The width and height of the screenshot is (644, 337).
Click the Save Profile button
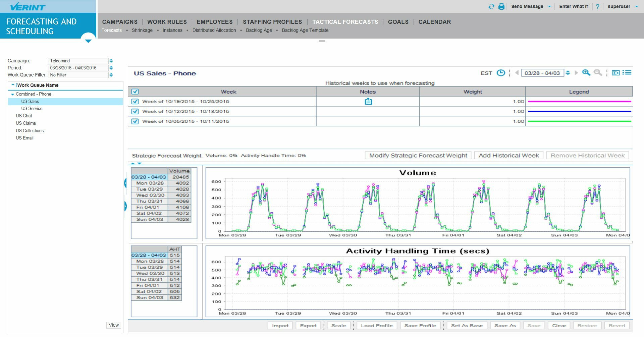click(x=420, y=325)
